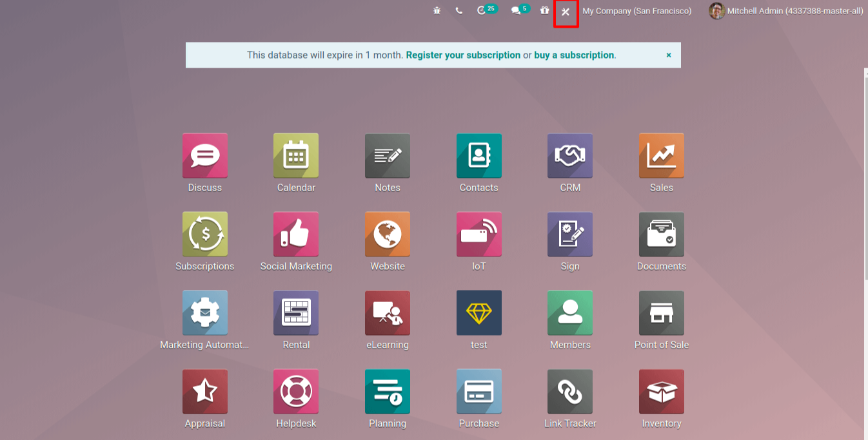Open the Documents app

point(662,234)
